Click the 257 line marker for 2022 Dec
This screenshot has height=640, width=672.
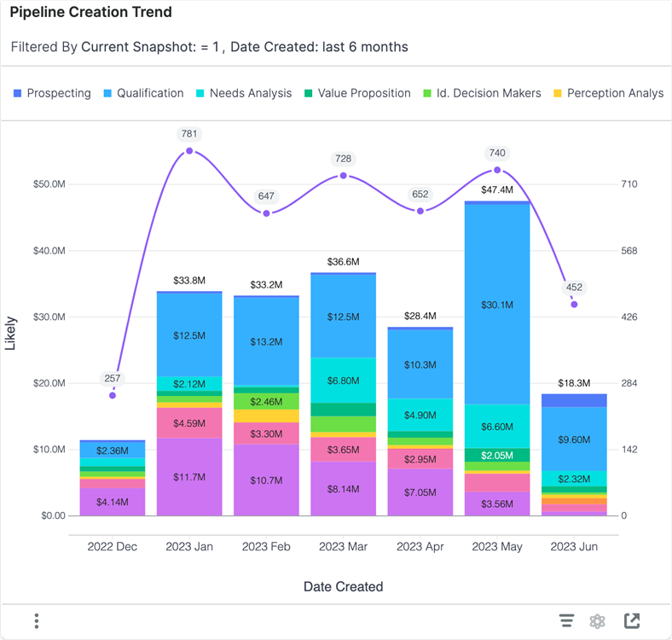[x=113, y=395]
